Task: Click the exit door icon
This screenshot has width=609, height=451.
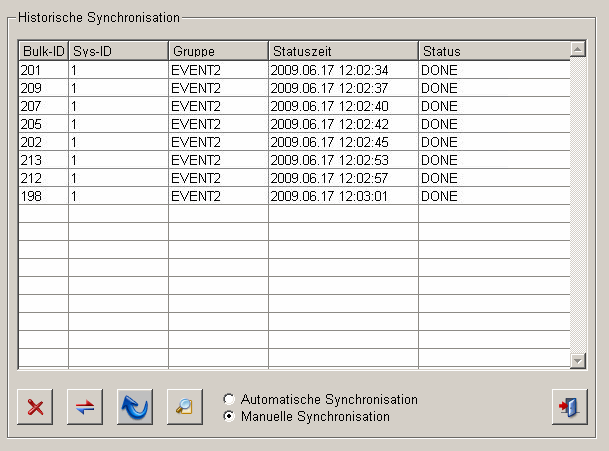Action: [x=569, y=407]
